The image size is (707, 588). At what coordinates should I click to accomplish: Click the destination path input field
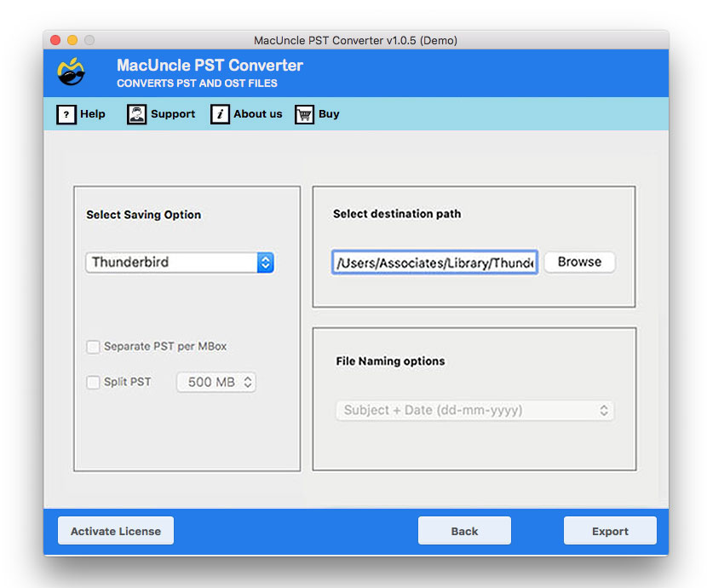tap(434, 262)
